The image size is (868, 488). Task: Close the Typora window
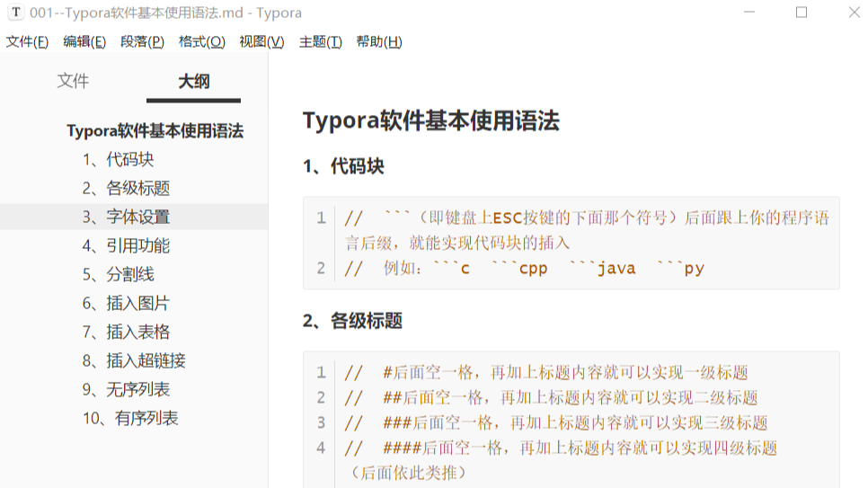(855, 13)
